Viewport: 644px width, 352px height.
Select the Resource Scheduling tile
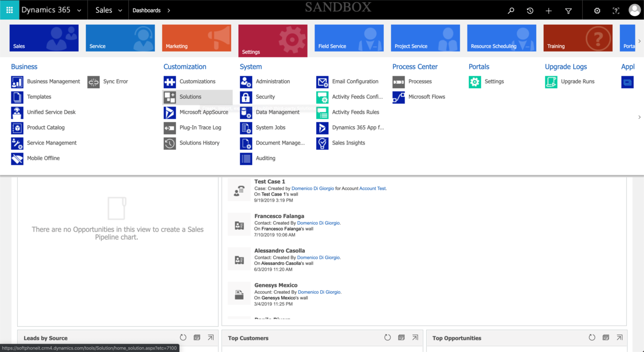coord(501,38)
